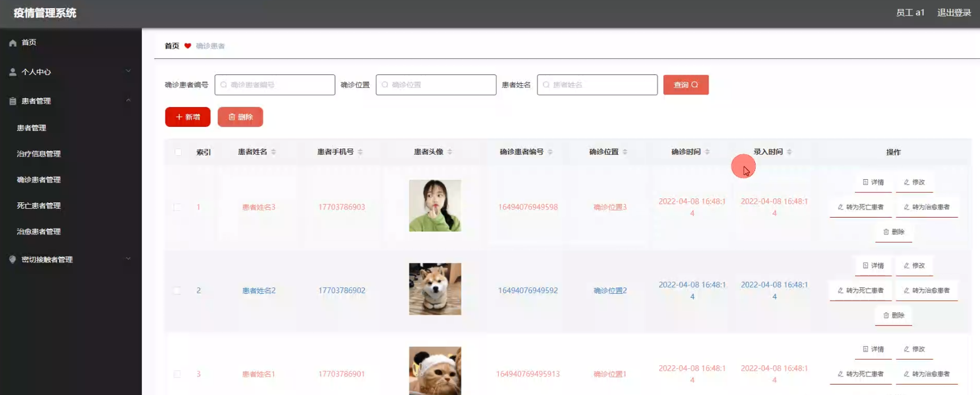Image resolution: width=980 pixels, height=395 pixels.
Task: Click 修改 for 患者姓名3
Action: pos(914,182)
